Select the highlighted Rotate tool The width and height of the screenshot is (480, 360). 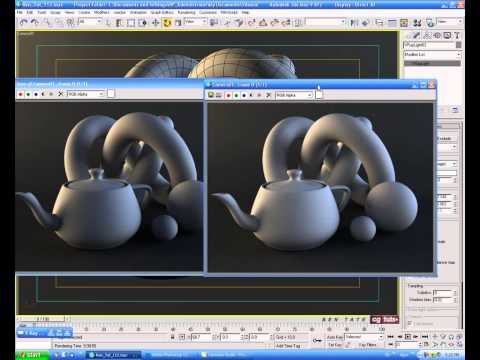pos(167,23)
